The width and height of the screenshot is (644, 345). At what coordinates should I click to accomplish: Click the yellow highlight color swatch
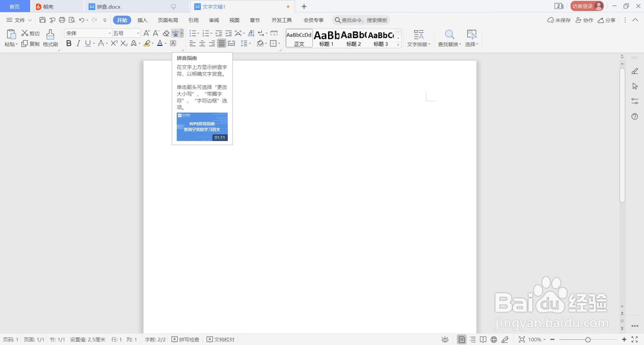147,43
